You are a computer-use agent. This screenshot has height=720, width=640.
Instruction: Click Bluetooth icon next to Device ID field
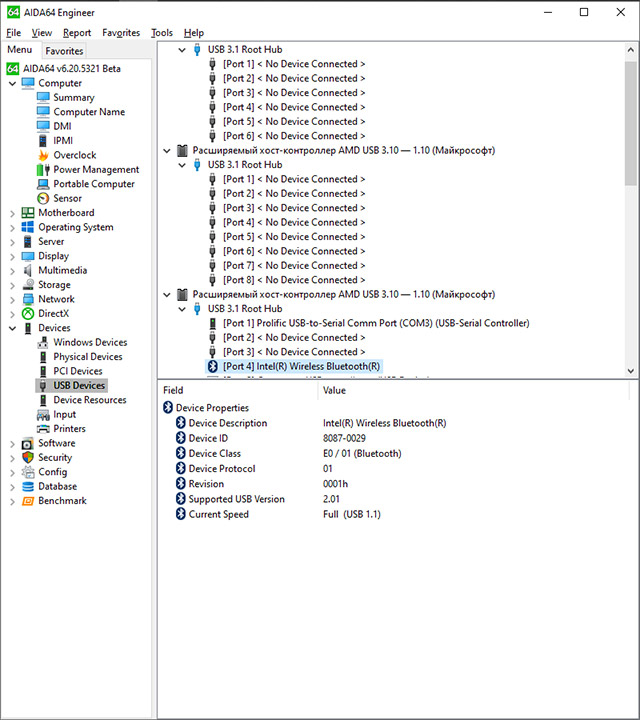[x=181, y=438]
